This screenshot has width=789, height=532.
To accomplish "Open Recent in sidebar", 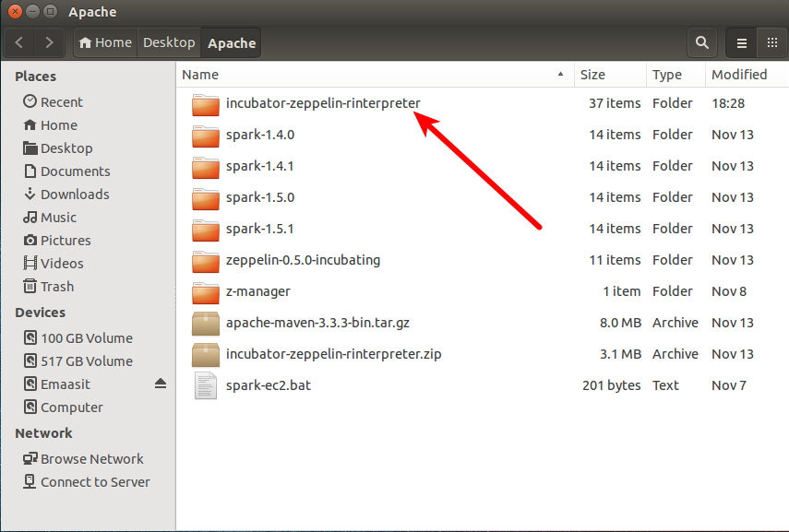I will (x=53, y=102).
